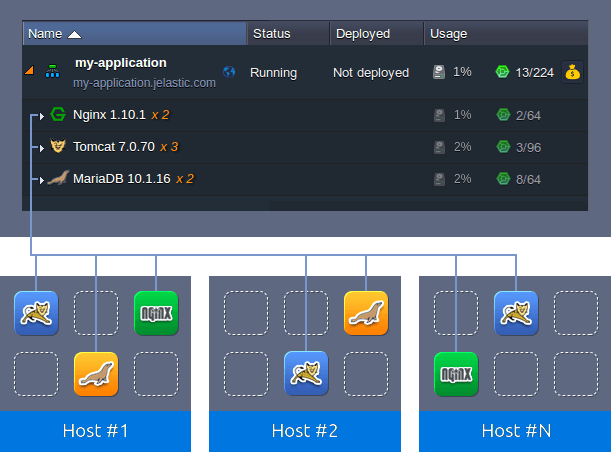Open the my-application.jelastic.com link
The width and height of the screenshot is (611, 452).
(x=144, y=83)
